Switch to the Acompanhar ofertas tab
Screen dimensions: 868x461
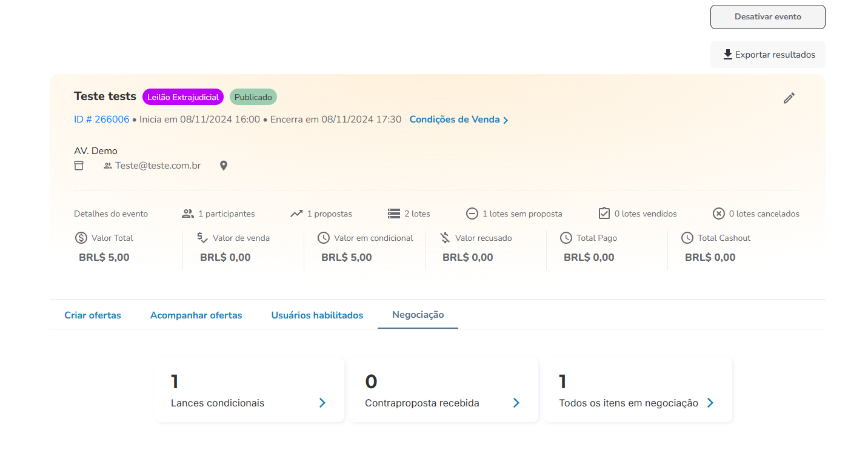click(196, 315)
